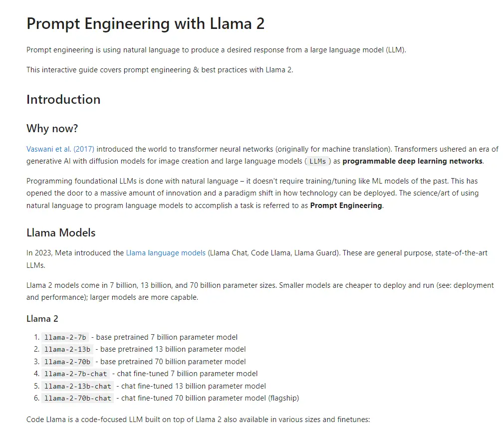Viewport: 504px width, 432px height.
Task: Select the llama-2-13b-chat code label
Action: click(x=77, y=386)
